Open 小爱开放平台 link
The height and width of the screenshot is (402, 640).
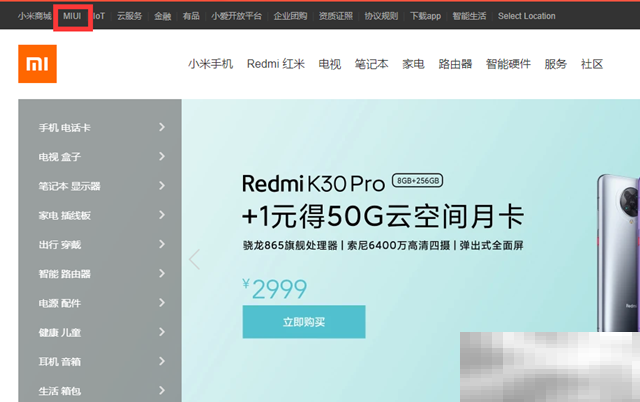236,16
